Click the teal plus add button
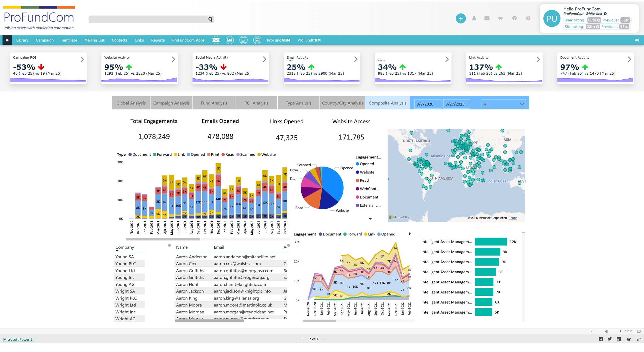 (461, 19)
